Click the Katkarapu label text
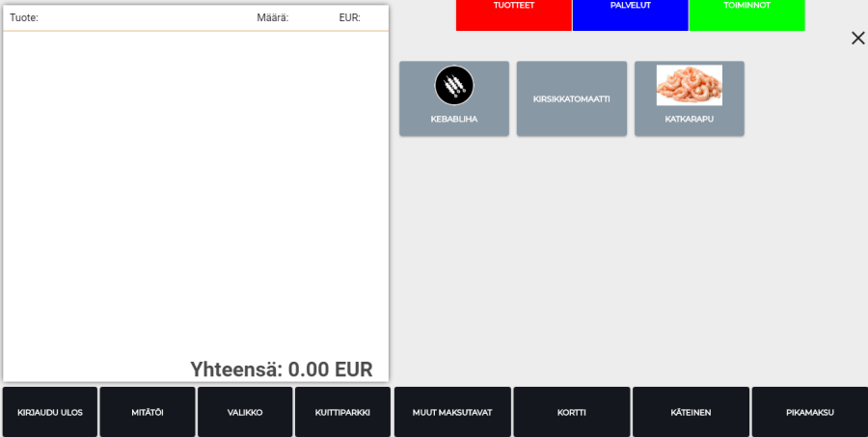Viewport: 868px width, 437px height. [x=689, y=120]
